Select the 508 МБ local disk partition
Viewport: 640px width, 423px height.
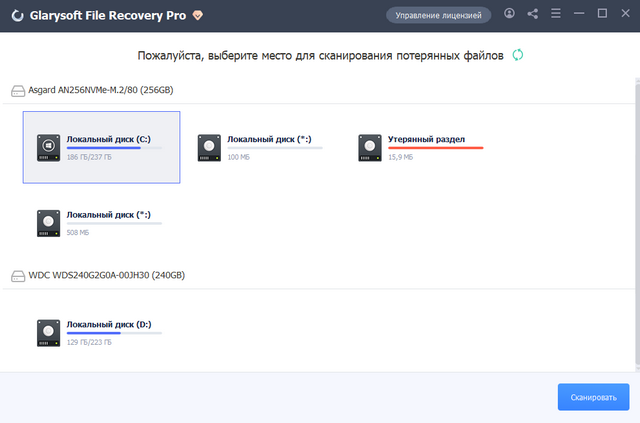[101, 223]
